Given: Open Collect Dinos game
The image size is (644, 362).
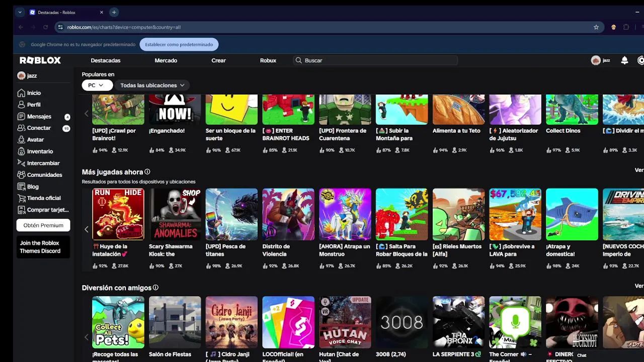Looking at the screenshot, I should (x=572, y=110).
